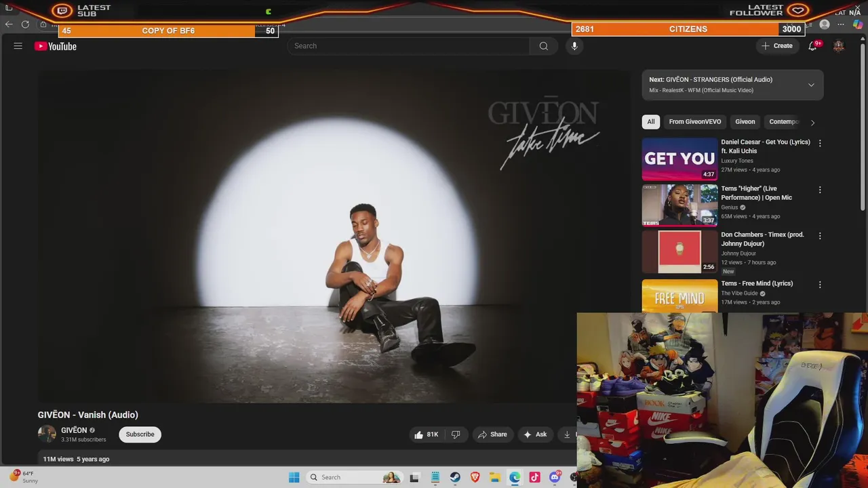868x488 pixels.
Task: Switch to Microsoft Edge on the taskbar
Action: click(x=515, y=477)
